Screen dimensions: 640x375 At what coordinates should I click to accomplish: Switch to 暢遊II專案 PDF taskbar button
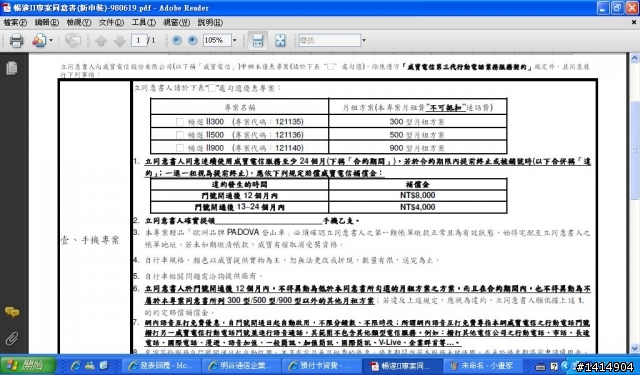tap(402, 366)
